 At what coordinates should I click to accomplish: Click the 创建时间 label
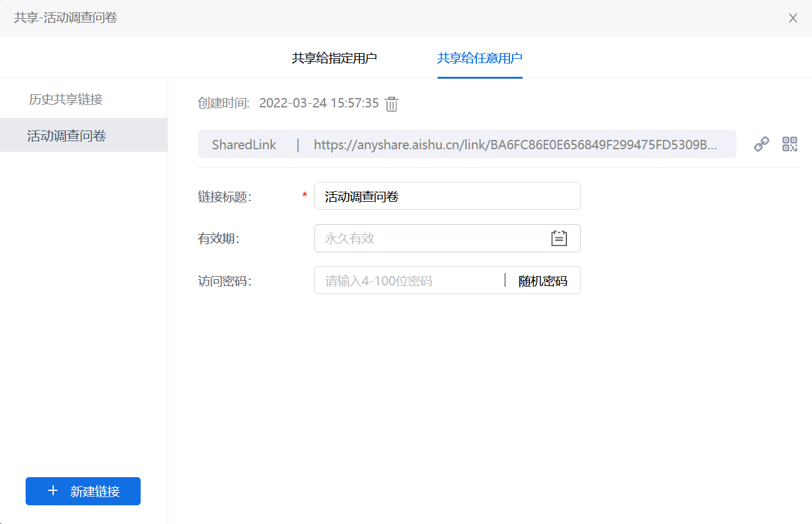(224, 103)
